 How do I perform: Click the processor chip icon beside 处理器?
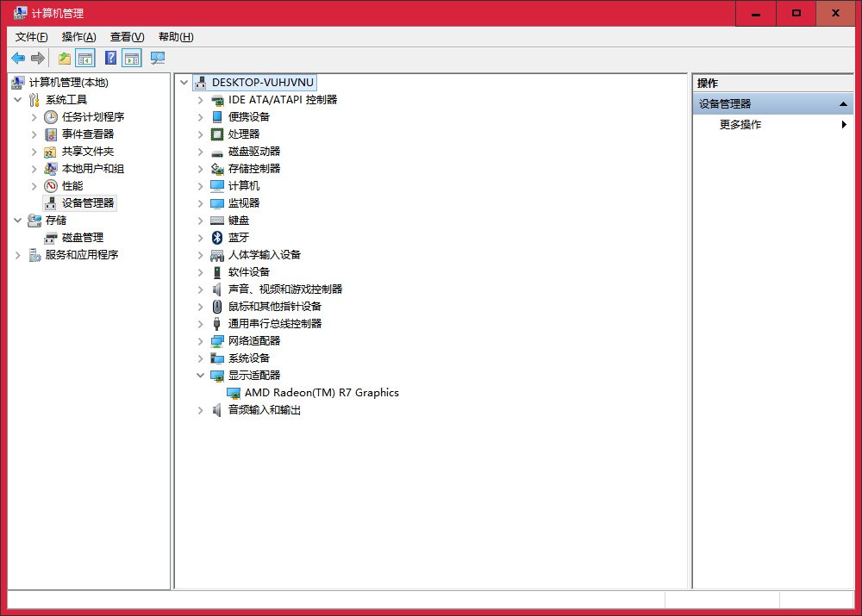(217, 134)
